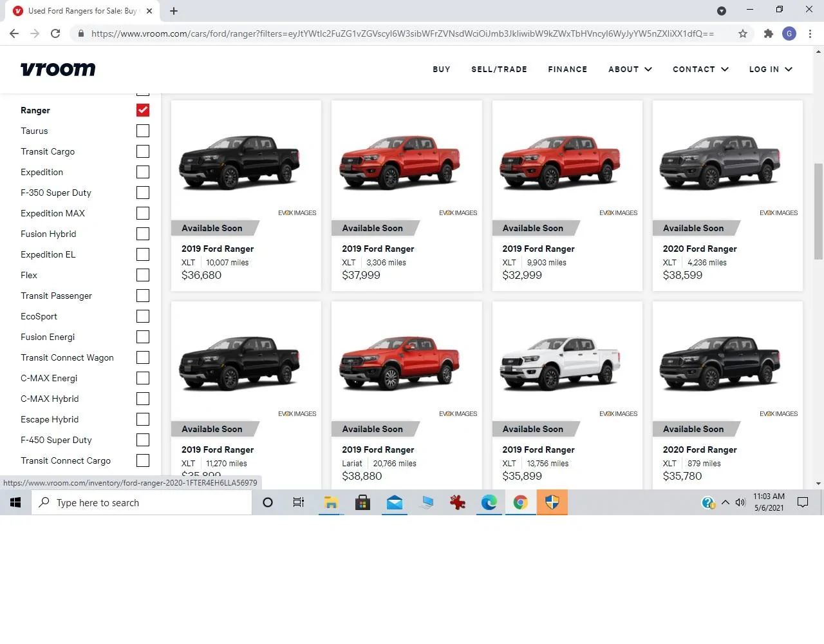View the gray 2020 Ranger photo
824x644 pixels.
(x=720, y=162)
